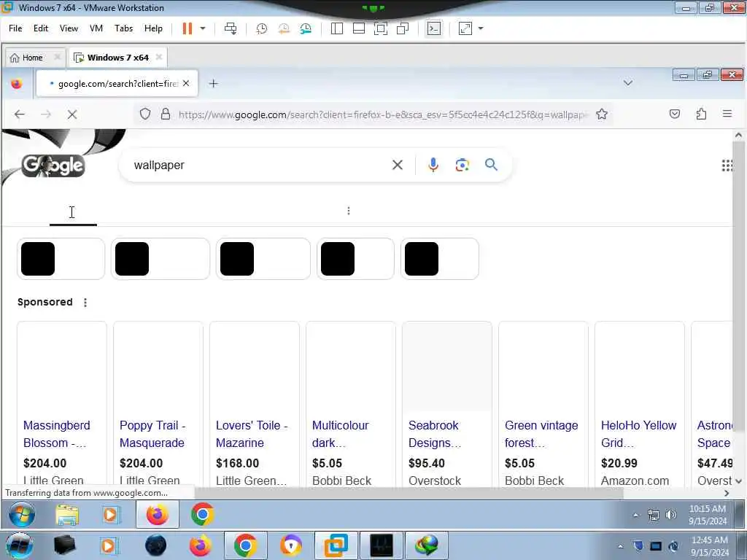The height and width of the screenshot is (560, 747).
Task: Revert VM to previous snapshot
Action: [284, 28]
